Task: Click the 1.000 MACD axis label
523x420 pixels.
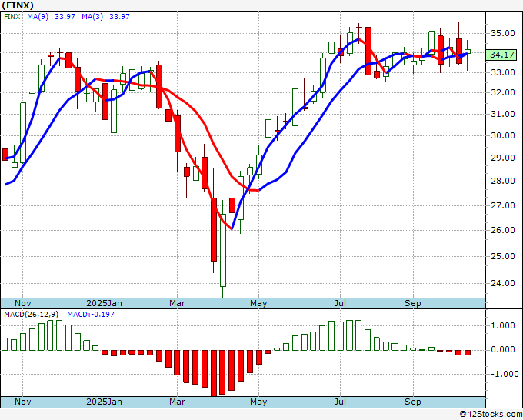Action: [x=505, y=325]
